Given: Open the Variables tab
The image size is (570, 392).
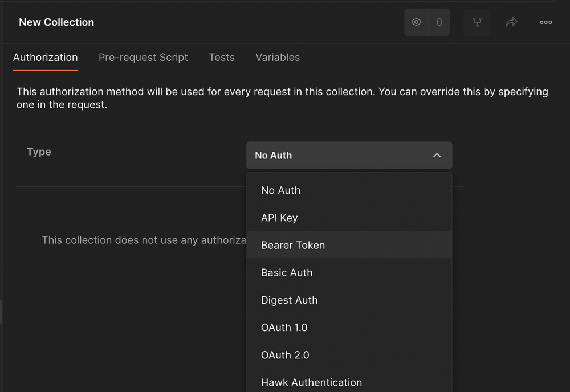Looking at the screenshot, I should click(278, 57).
